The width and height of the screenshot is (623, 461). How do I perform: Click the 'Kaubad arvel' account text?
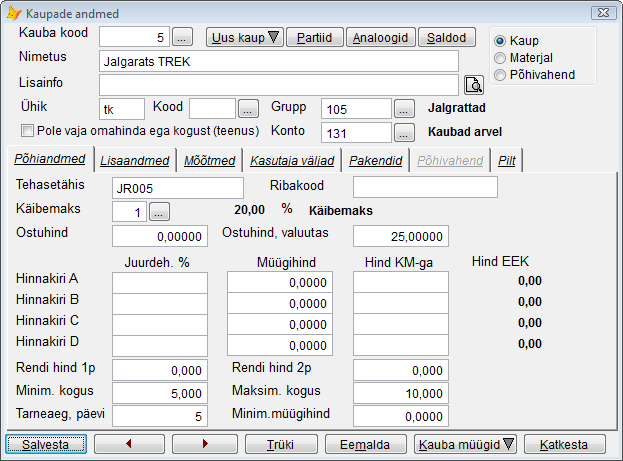click(465, 132)
